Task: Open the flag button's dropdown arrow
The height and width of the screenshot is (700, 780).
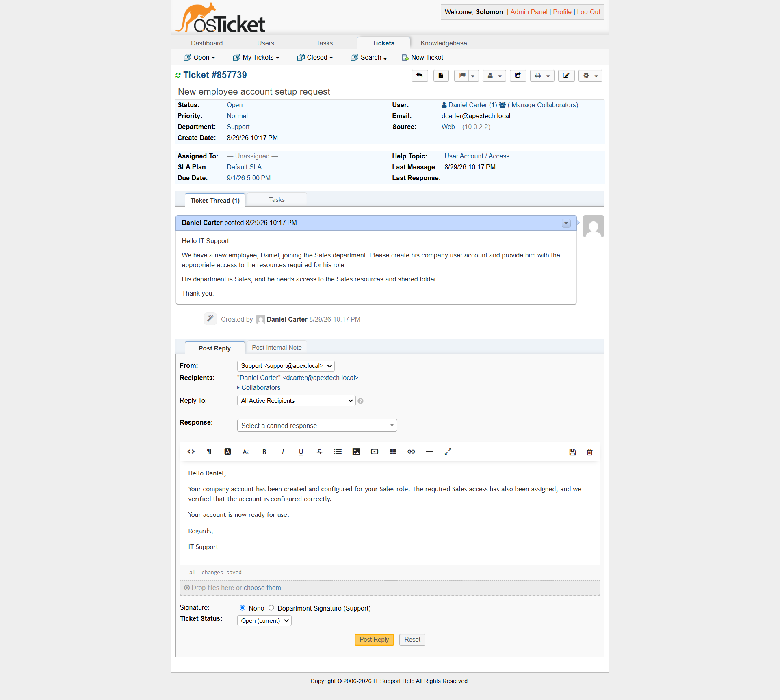Action: (x=473, y=76)
